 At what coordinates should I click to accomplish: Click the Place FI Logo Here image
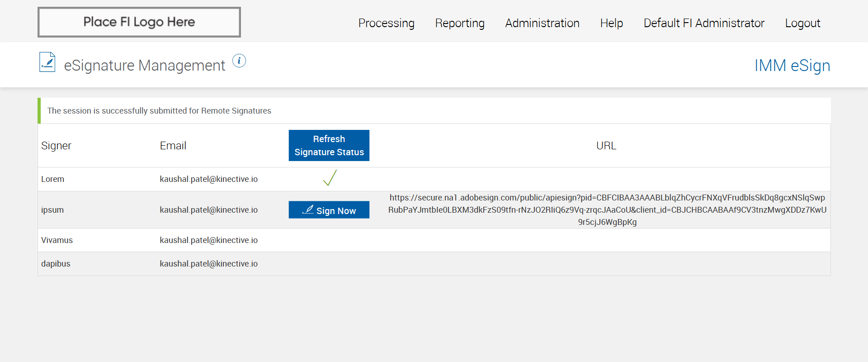click(139, 22)
